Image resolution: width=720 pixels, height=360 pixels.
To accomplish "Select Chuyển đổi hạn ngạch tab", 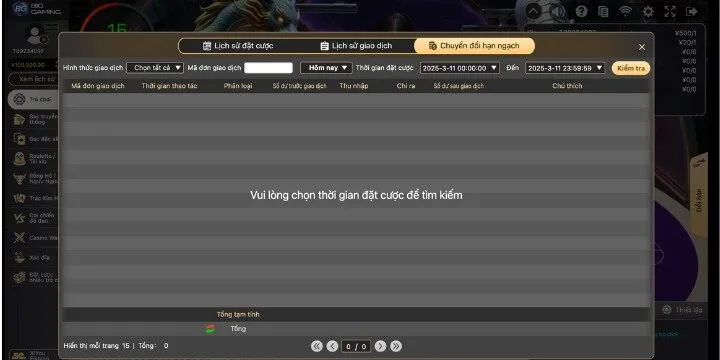I will click(474, 46).
